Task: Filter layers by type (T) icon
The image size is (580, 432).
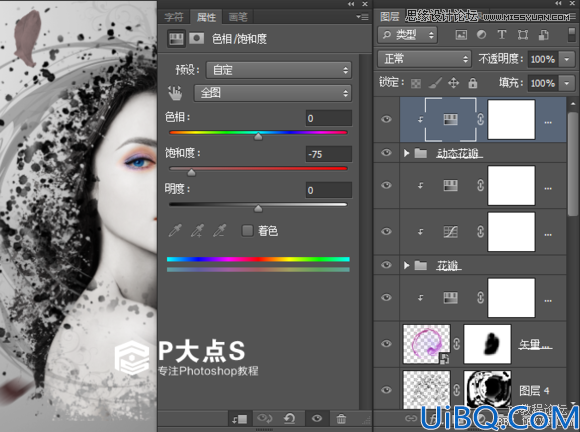Action: pyautogui.click(x=502, y=35)
